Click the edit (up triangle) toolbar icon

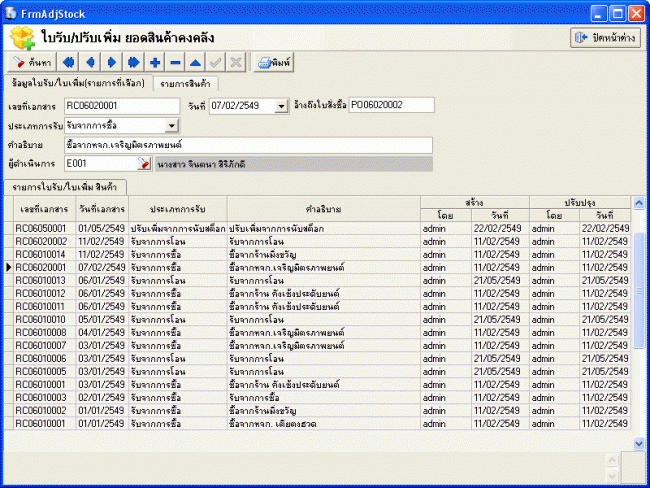196,63
